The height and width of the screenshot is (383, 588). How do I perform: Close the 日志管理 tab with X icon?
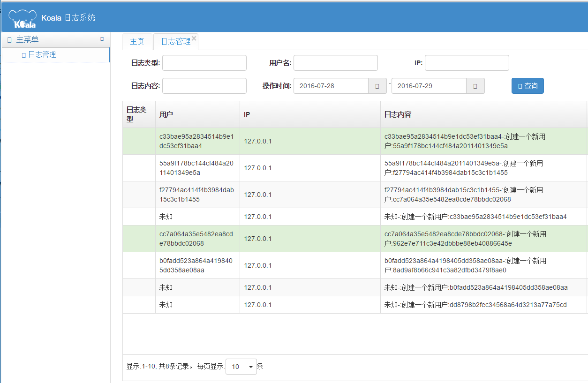pyautogui.click(x=194, y=38)
